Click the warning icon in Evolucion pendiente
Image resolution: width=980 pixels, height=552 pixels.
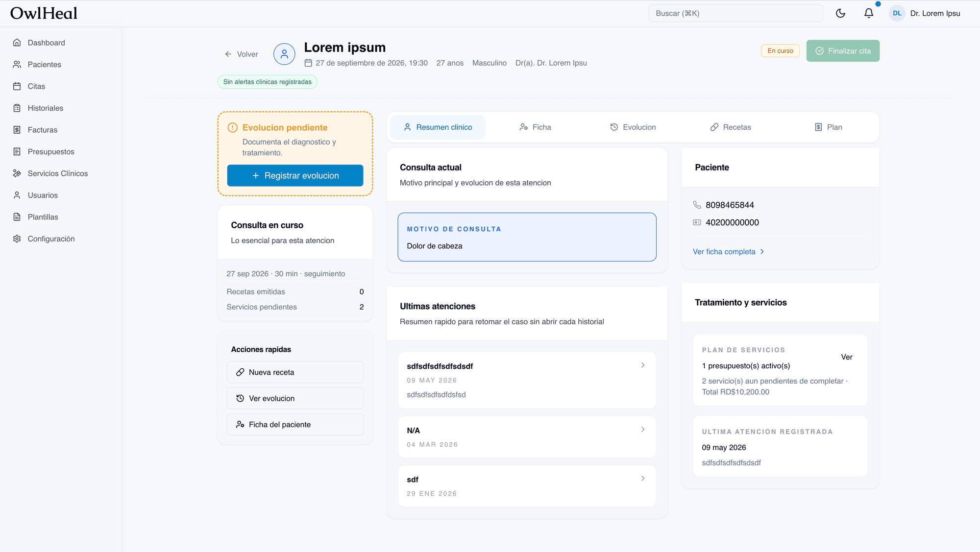(233, 128)
